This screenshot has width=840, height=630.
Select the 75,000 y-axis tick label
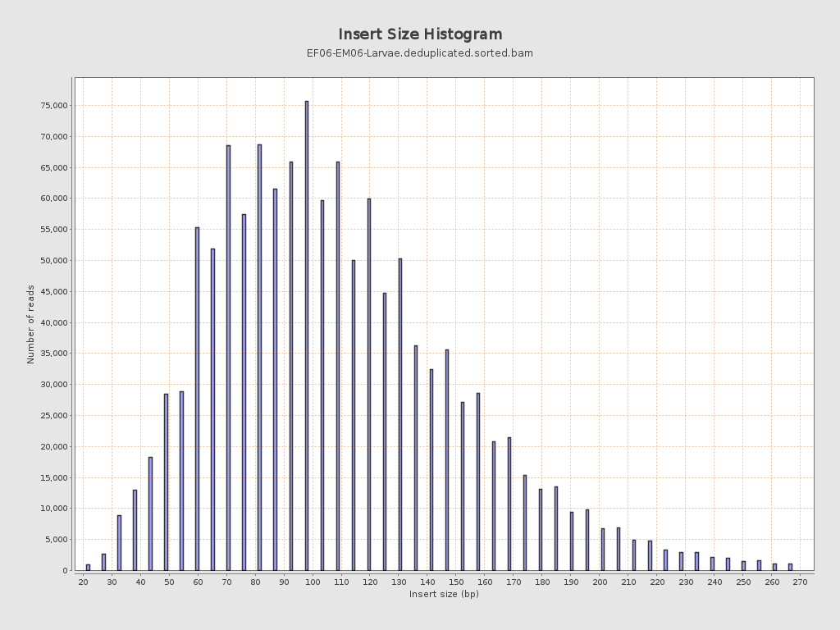(x=54, y=106)
